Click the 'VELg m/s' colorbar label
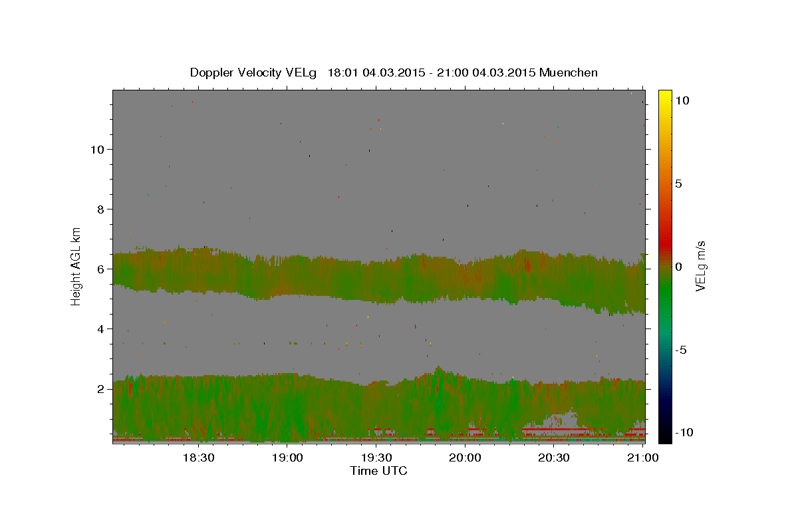The height and width of the screenshot is (532, 798). point(701,266)
